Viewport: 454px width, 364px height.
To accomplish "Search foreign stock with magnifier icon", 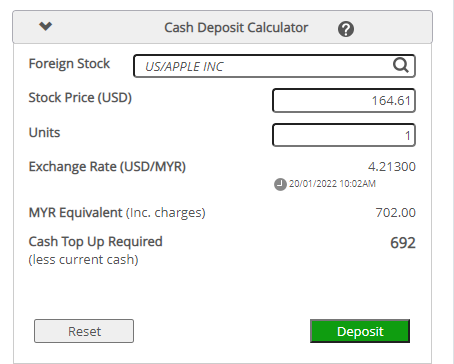I will pos(400,65).
